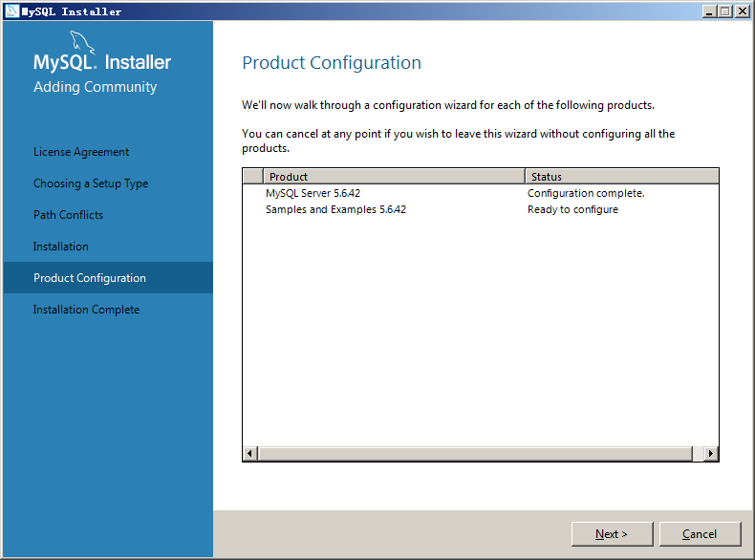Click the MySQL dolphin logo
The height and width of the screenshot is (560, 755).
82,42
